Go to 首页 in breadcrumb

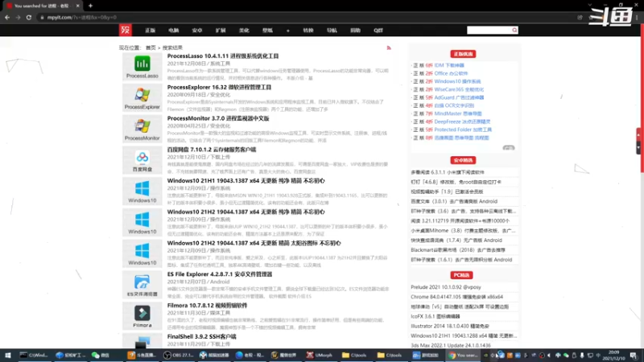pyautogui.click(x=151, y=48)
